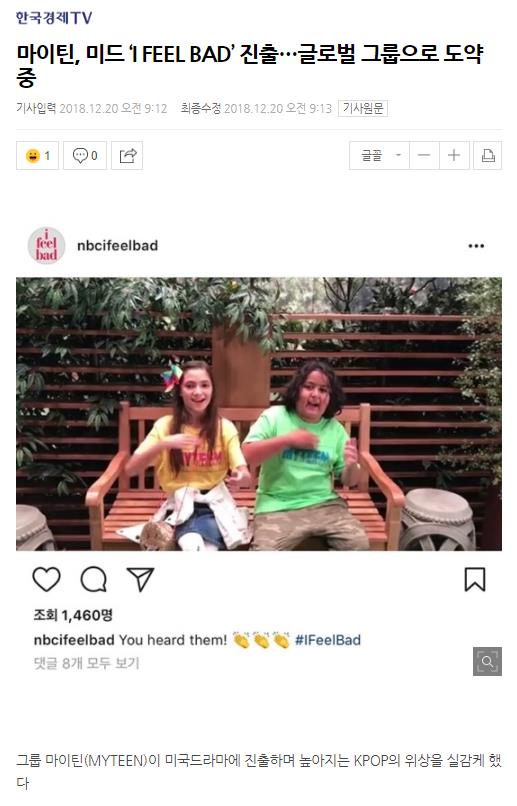Expand the 글꼴 font dropdown
This screenshot has width=517, height=806.
pos(379,155)
